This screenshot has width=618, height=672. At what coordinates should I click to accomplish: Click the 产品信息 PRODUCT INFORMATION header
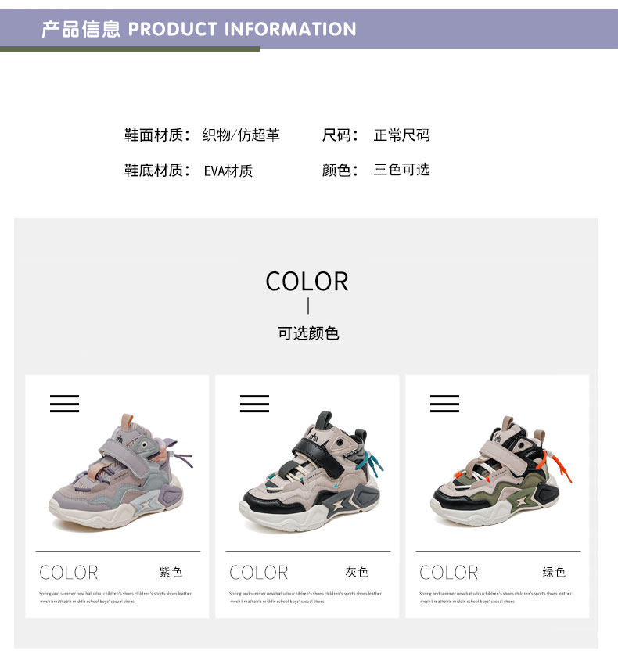click(x=199, y=29)
